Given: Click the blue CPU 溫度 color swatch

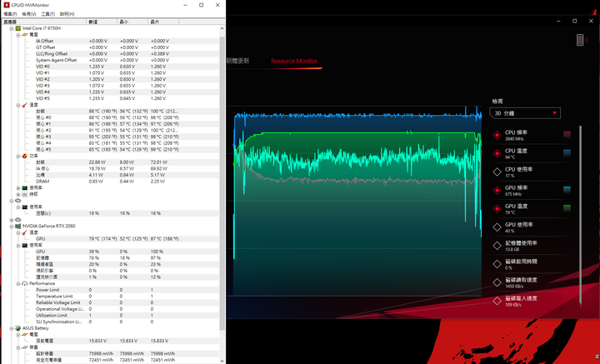Looking at the screenshot, I should 567,152.
